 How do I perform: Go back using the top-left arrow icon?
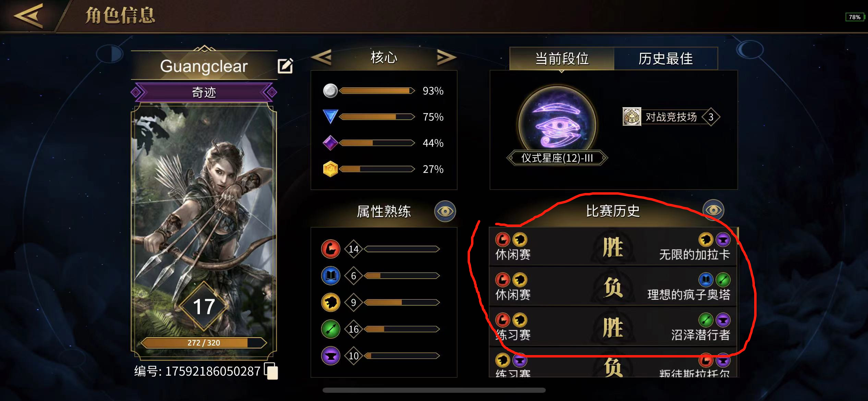(x=28, y=16)
